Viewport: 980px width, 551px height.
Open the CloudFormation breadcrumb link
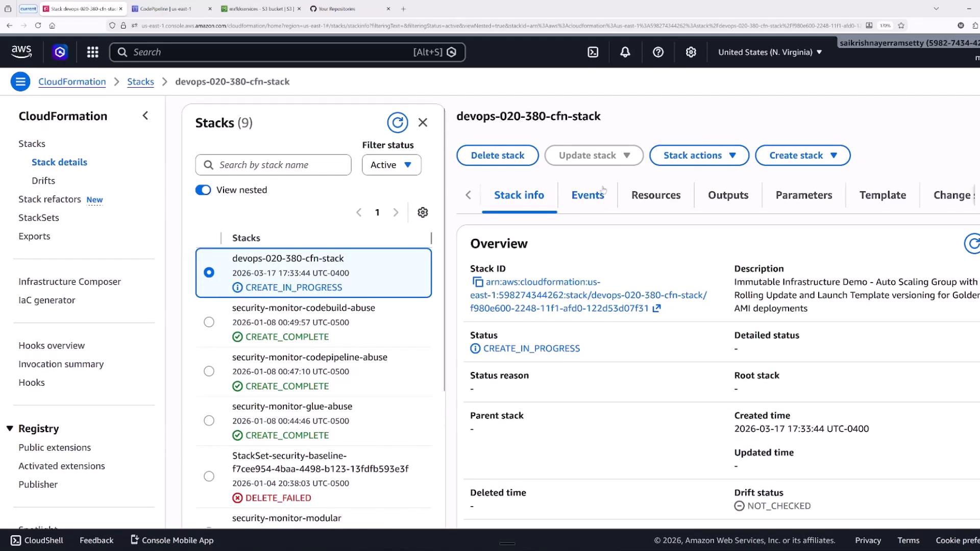[72, 82]
